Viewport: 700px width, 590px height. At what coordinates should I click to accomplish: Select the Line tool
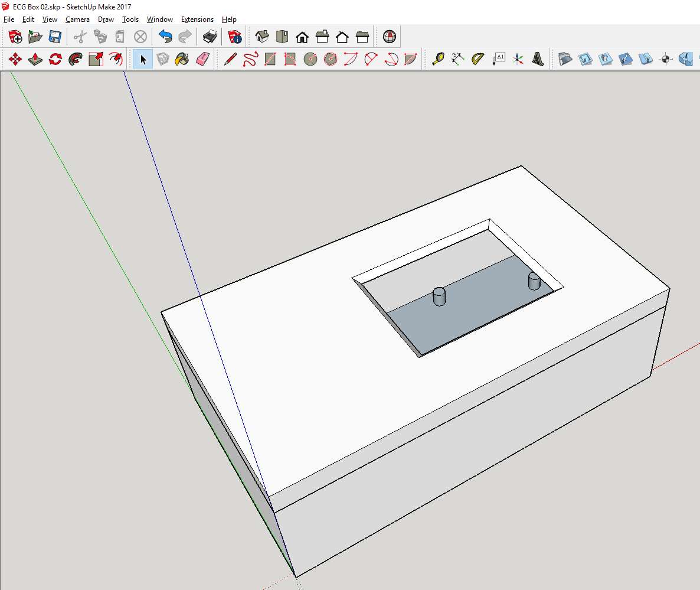tap(230, 58)
